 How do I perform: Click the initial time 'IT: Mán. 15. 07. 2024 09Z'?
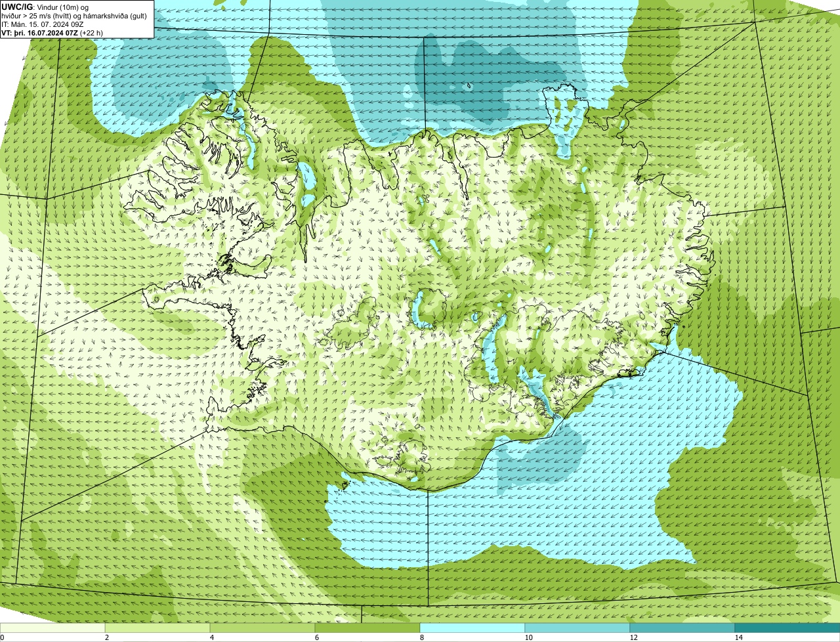(42, 24)
